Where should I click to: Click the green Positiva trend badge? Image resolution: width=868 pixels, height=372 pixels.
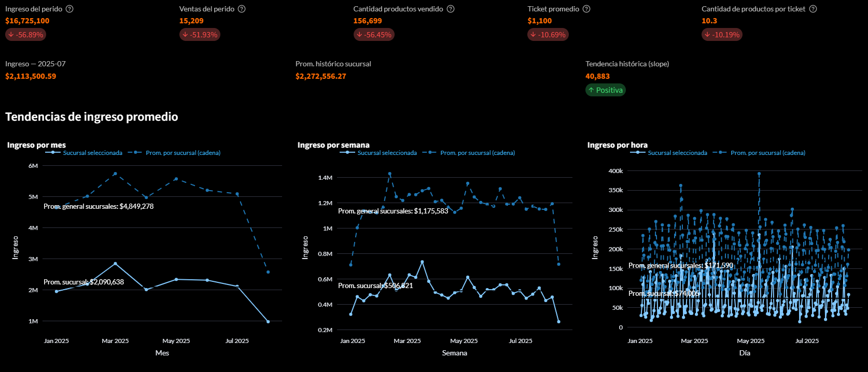coord(605,90)
